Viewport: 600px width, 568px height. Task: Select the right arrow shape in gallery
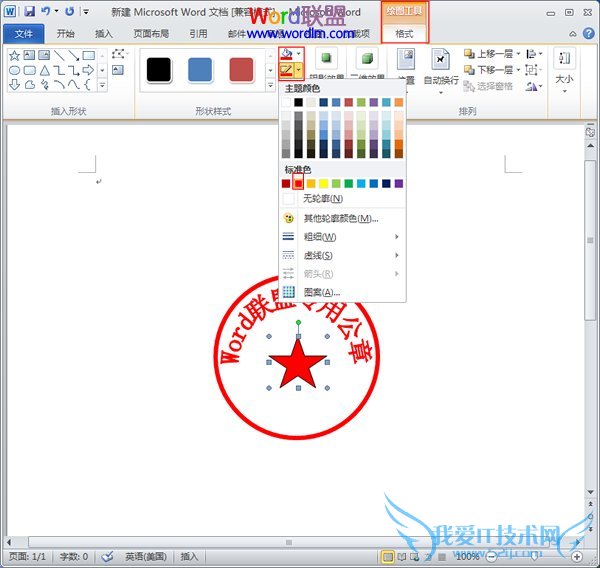coord(88,70)
